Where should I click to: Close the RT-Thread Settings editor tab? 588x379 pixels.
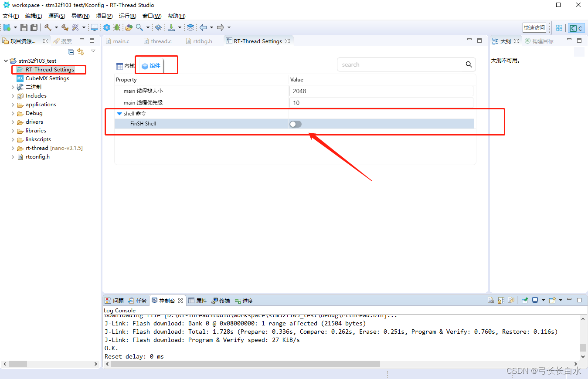tap(287, 41)
